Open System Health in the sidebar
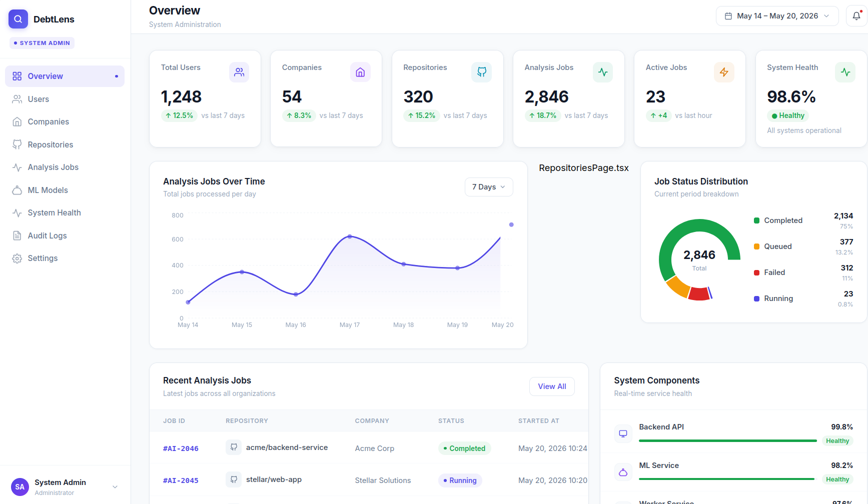The width and height of the screenshot is (868, 504). [x=65, y=212]
